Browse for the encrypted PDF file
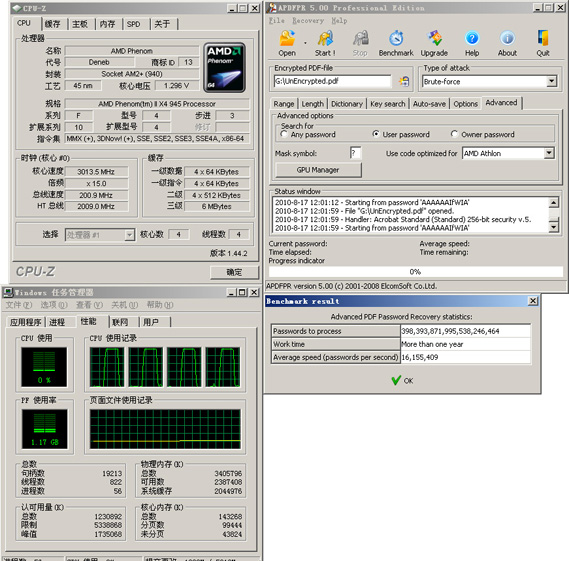This screenshot has width=569, height=561. (x=404, y=81)
